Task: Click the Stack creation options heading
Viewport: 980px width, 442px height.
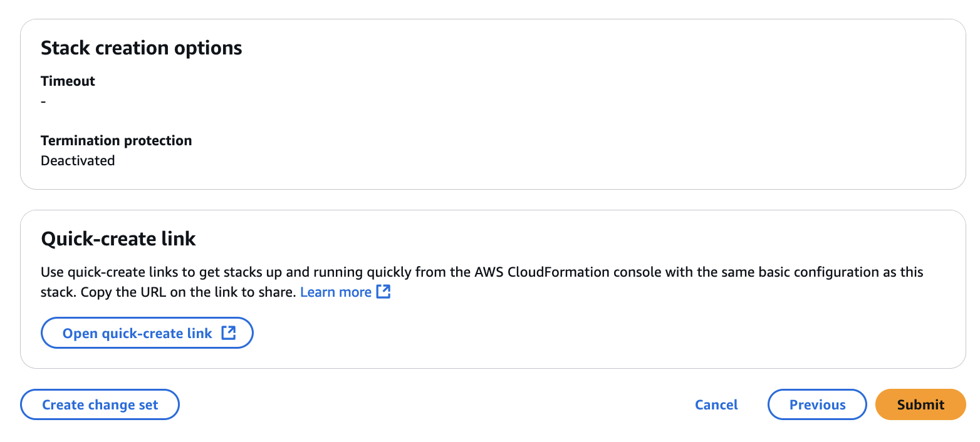Action: (141, 48)
